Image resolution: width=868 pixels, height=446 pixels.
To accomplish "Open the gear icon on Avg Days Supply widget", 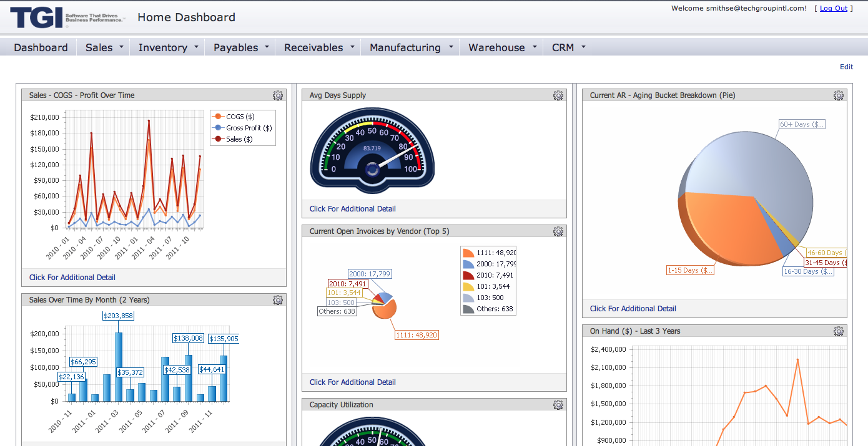I will (x=558, y=95).
